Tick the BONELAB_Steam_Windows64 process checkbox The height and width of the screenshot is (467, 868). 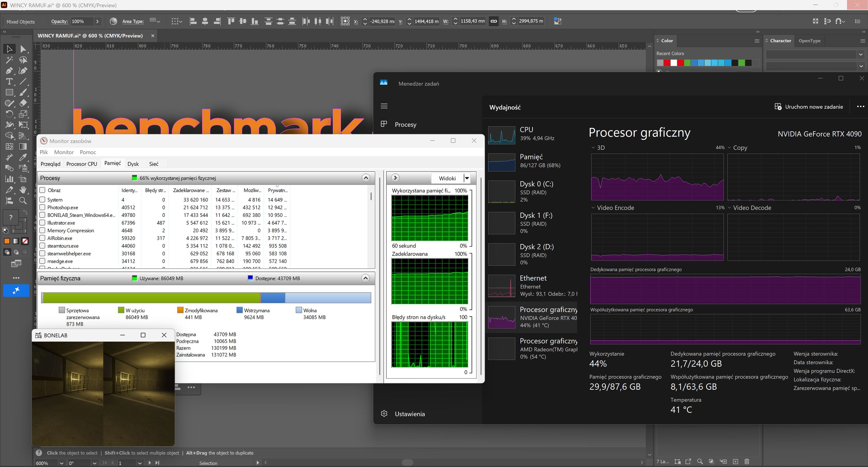point(42,215)
